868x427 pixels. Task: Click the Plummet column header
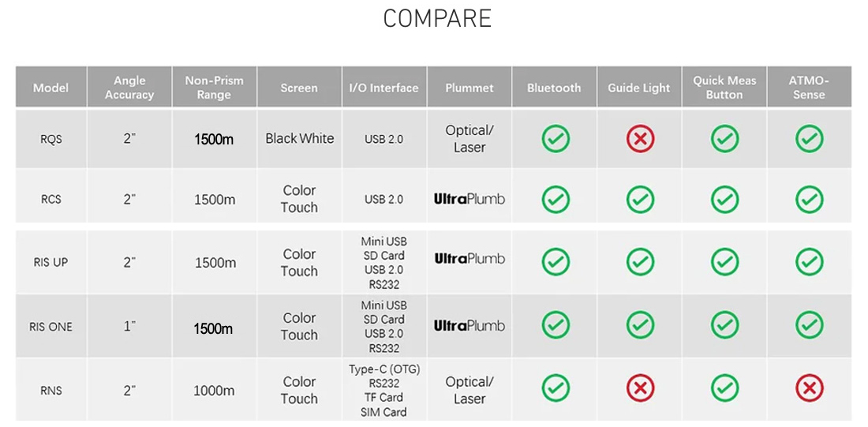pos(470,88)
